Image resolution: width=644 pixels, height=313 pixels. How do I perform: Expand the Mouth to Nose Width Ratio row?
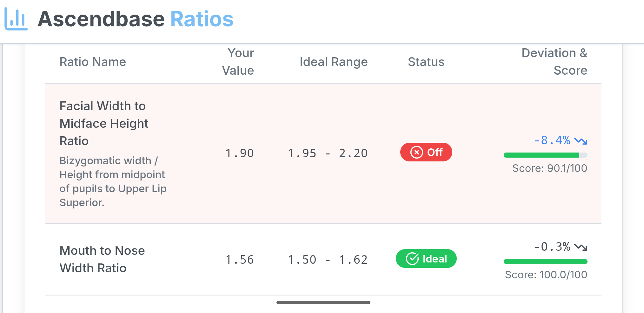102,259
